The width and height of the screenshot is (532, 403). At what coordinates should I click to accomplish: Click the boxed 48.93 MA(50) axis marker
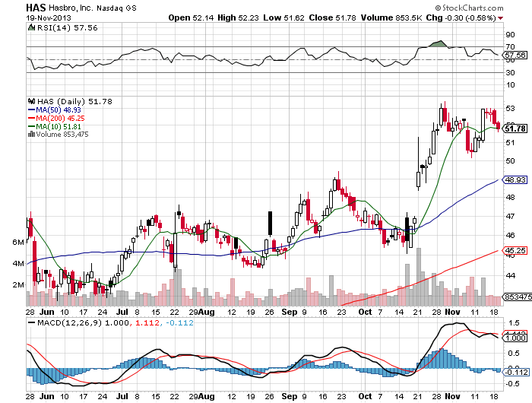pyautogui.click(x=515, y=179)
